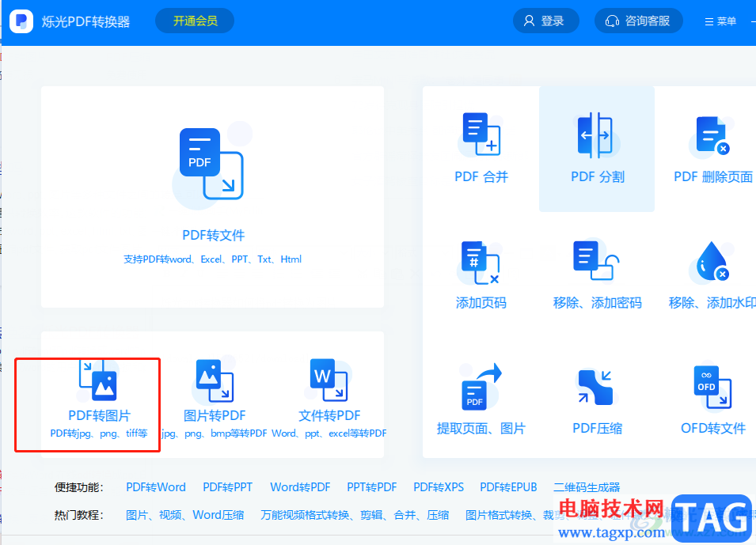
Task: Open 万能视频格式转换、剪辑、合并、压缩 tutorial
Action: 355,515
